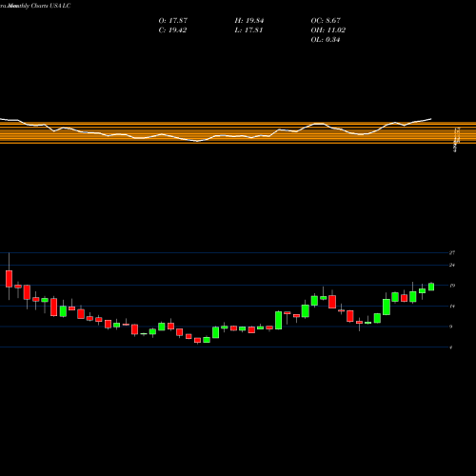The image size is (476, 476).
Task: Click the 27 price axis label
Action: [452, 253]
